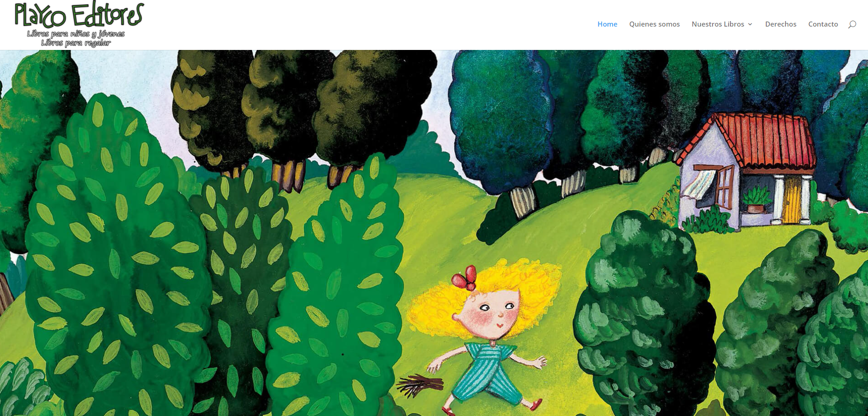Click the 'Libros para niños y jóvenes' tagline
This screenshot has width=868, height=416.
[x=76, y=34]
